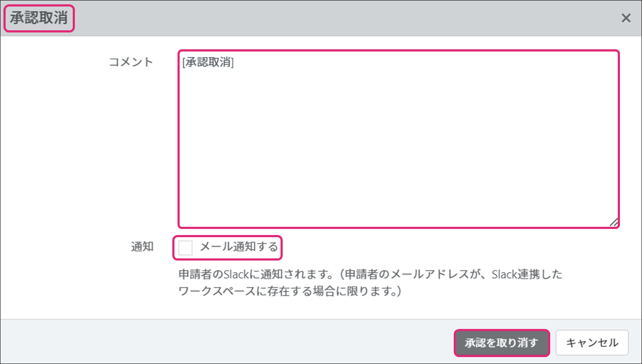Screen dimensions: 642x364
Task: Click the ワークスペースに存在する場合 note line
Action: [x=289, y=291]
